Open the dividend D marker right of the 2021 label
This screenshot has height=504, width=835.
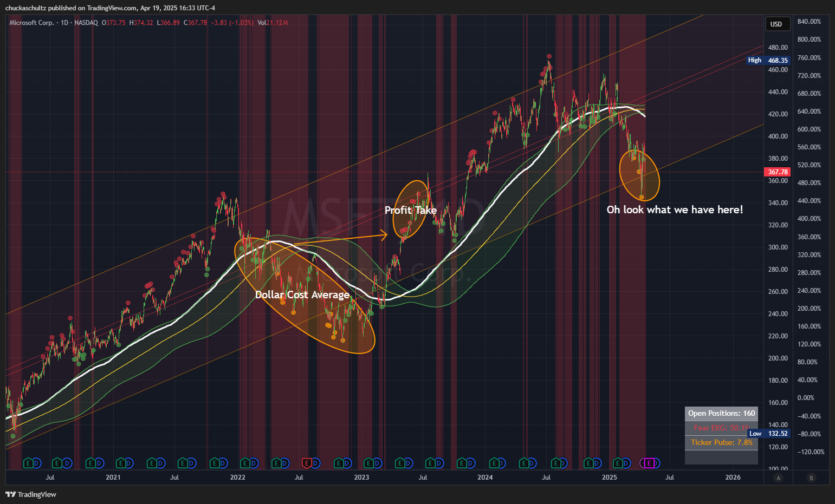(x=129, y=463)
